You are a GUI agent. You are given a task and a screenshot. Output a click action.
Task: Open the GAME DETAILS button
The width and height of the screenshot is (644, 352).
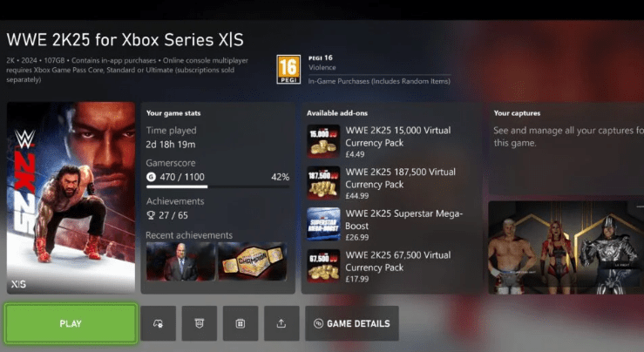352,323
